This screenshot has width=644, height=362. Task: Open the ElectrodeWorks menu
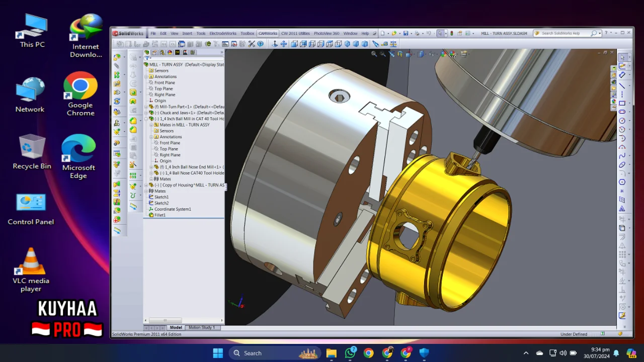[223, 33]
